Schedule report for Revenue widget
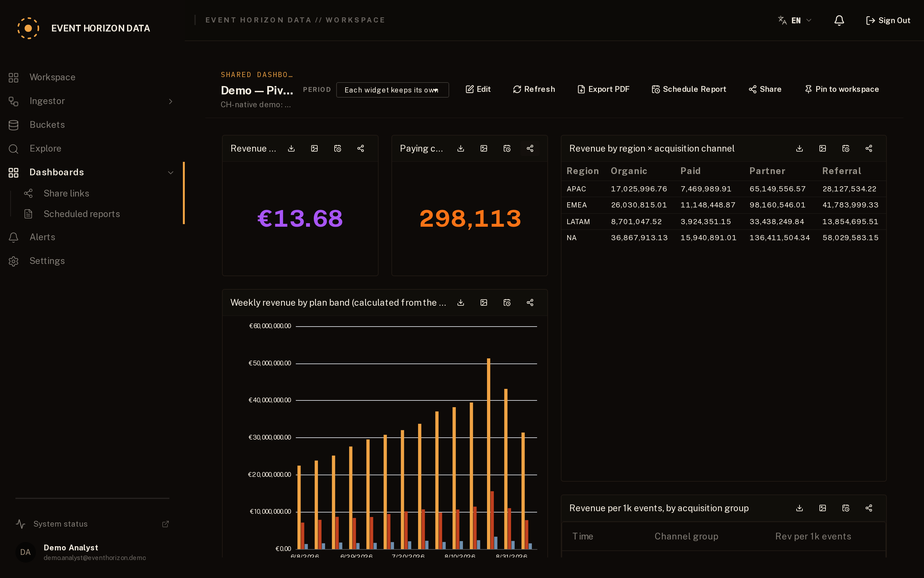This screenshot has height=578, width=924. (338, 148)
